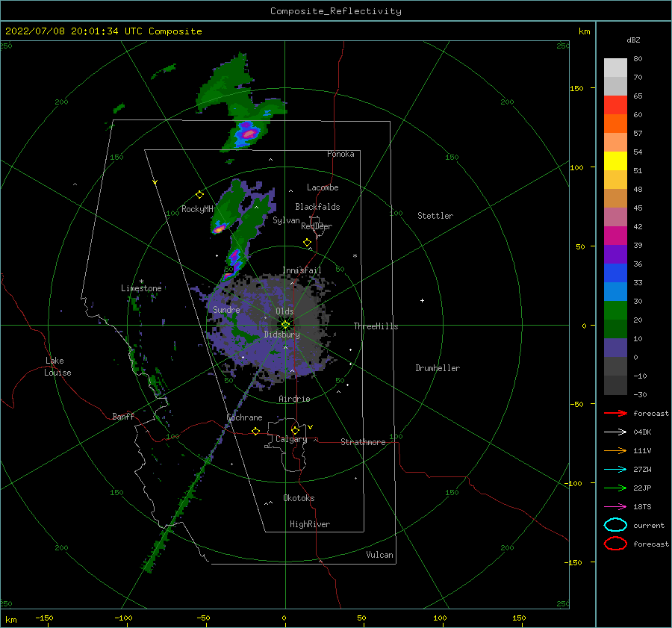The width and height of the screenshot is (672, 628).
Task: Click the Calgary city label
Action: pyautogui.click(x=291, y=439)
